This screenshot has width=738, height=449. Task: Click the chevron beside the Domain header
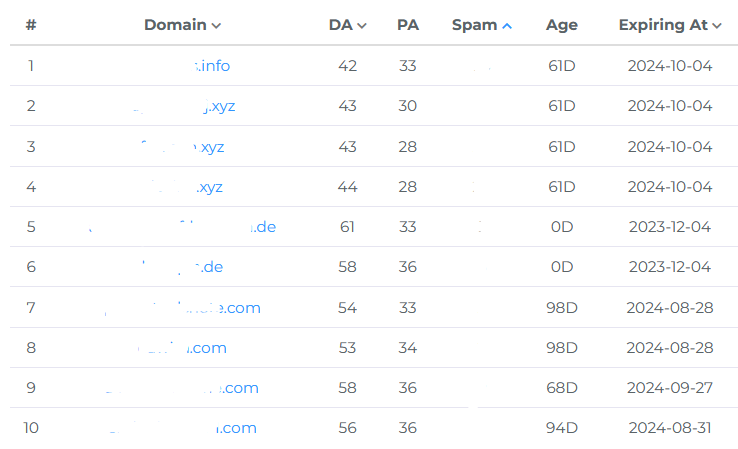click(217, 26)
